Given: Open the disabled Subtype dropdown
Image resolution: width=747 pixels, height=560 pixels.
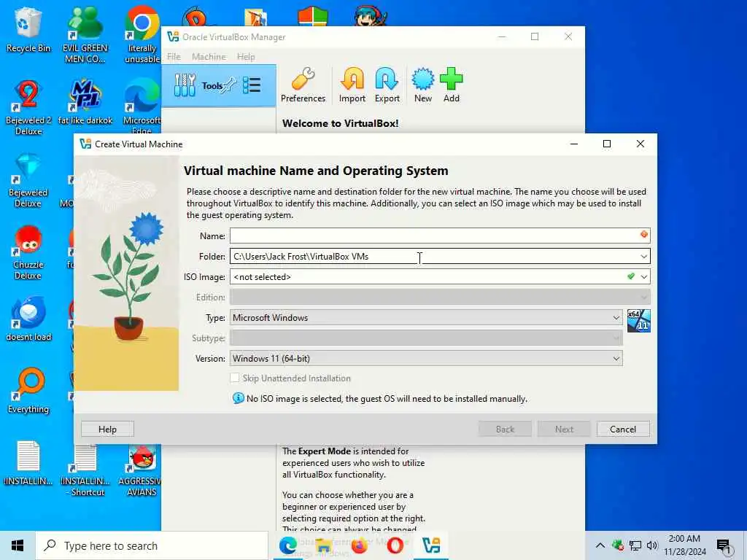Looking at the screenshot, I should pos(426,338).
